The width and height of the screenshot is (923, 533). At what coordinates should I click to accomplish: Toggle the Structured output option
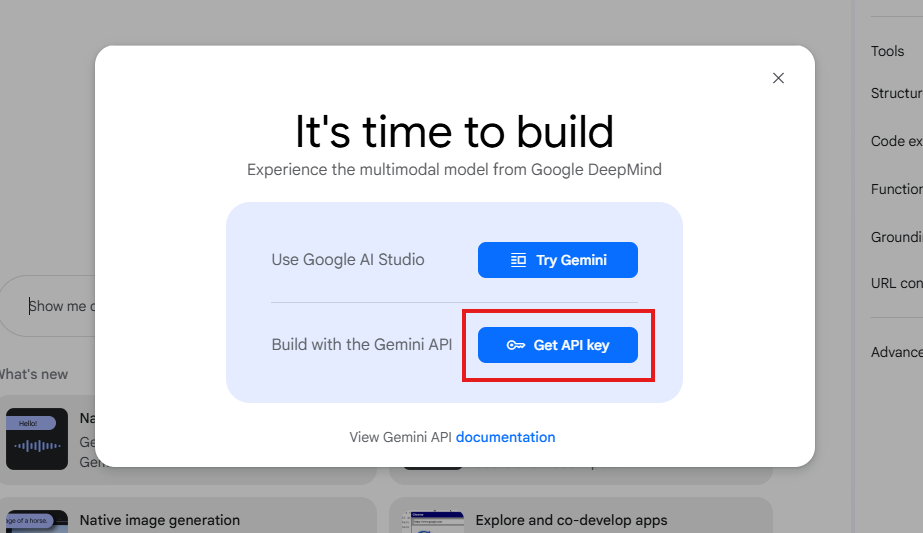tap(896, 93)
